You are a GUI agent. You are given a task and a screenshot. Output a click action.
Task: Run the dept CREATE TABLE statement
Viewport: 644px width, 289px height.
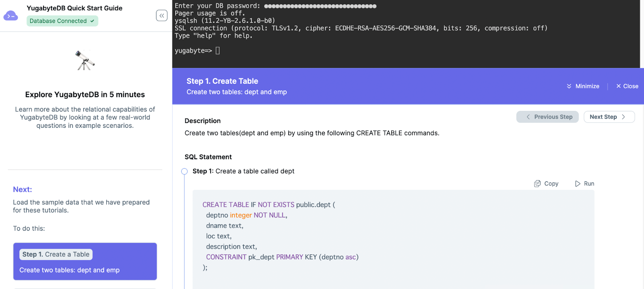pos(584,184)
